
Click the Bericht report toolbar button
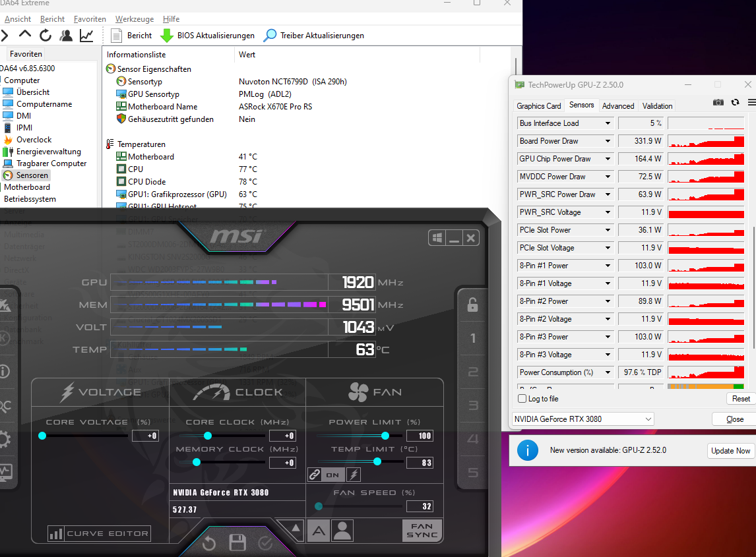(131, 36)
